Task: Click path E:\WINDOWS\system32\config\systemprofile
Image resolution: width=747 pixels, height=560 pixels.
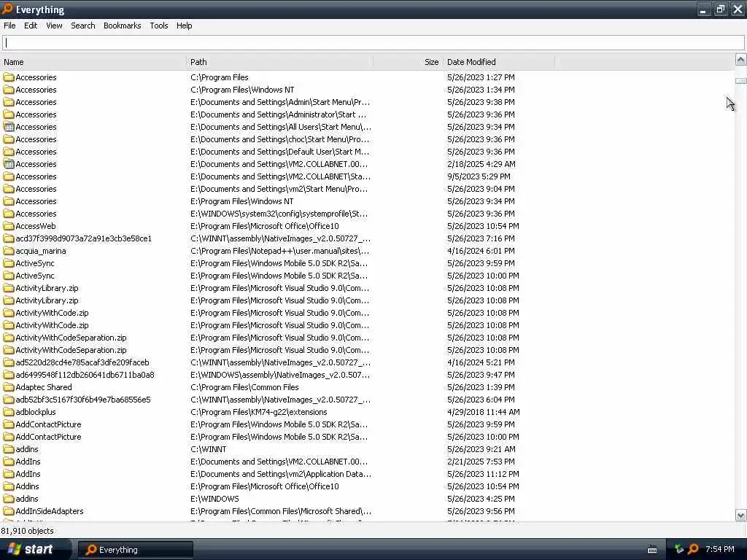Action: tap(279, 214)
